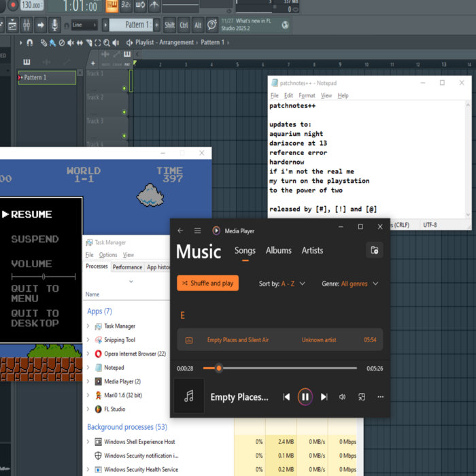This screenshot has width=476, height=476.
Task: Select RESUME in the Mari0 pause menu
Action: [x=31, y=214]
